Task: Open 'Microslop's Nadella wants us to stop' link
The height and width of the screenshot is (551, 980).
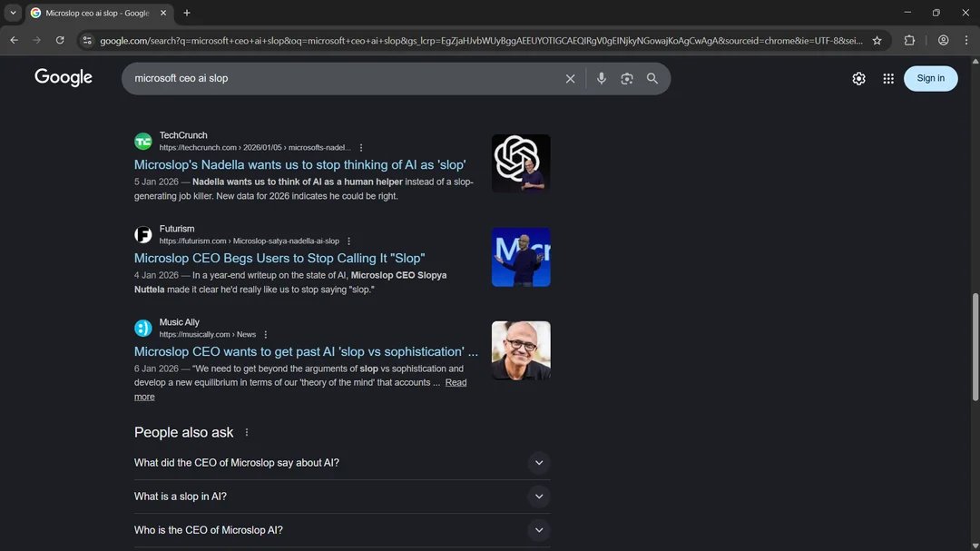Action: coord(300,164)
